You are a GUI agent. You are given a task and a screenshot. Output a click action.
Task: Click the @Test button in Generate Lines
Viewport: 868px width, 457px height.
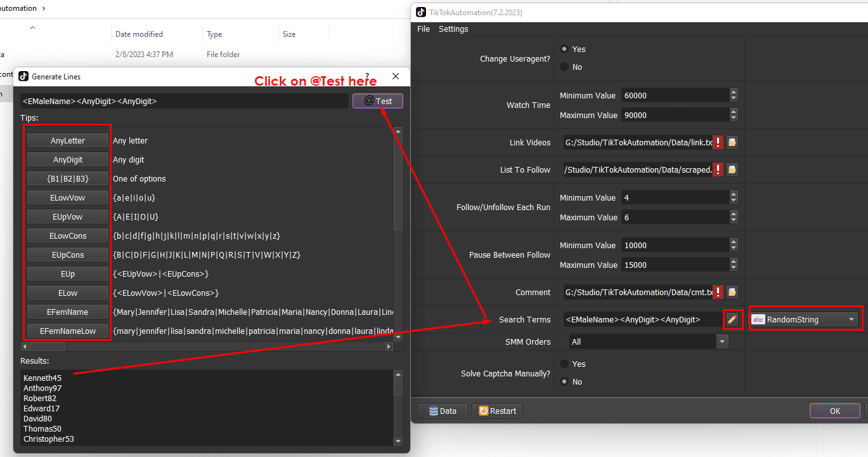pos(378,101)
